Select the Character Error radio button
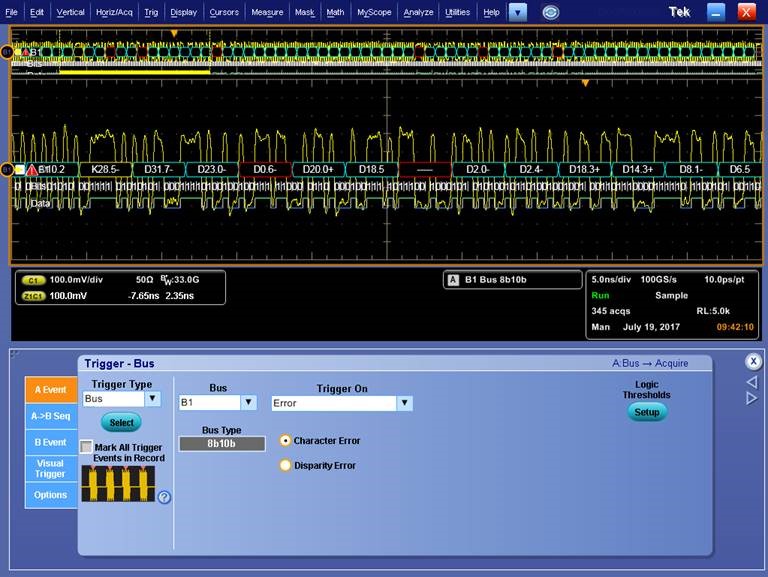 pyautogui.click(x=286, y=440)
